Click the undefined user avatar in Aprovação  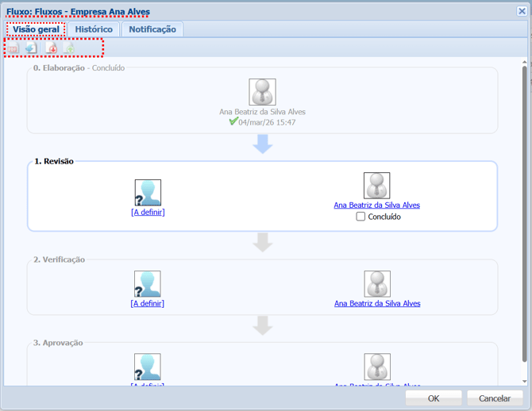148,367
